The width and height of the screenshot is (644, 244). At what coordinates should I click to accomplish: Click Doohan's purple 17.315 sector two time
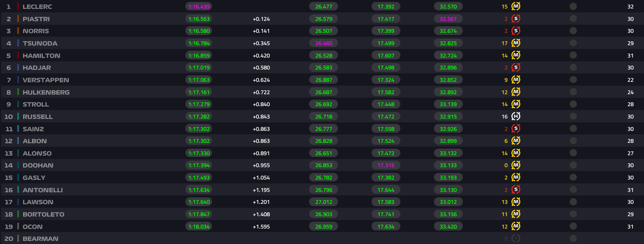[x=386, y=165]
